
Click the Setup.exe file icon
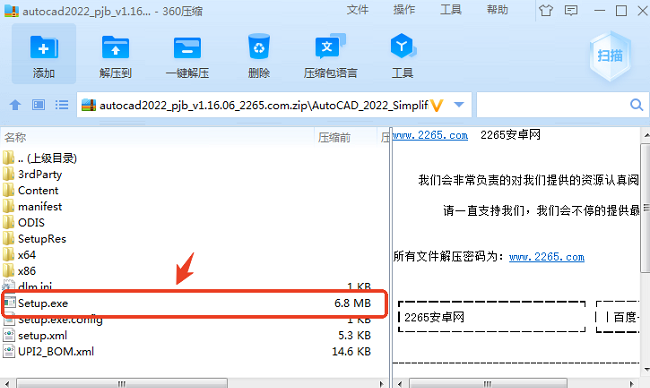tap(9, 303)
